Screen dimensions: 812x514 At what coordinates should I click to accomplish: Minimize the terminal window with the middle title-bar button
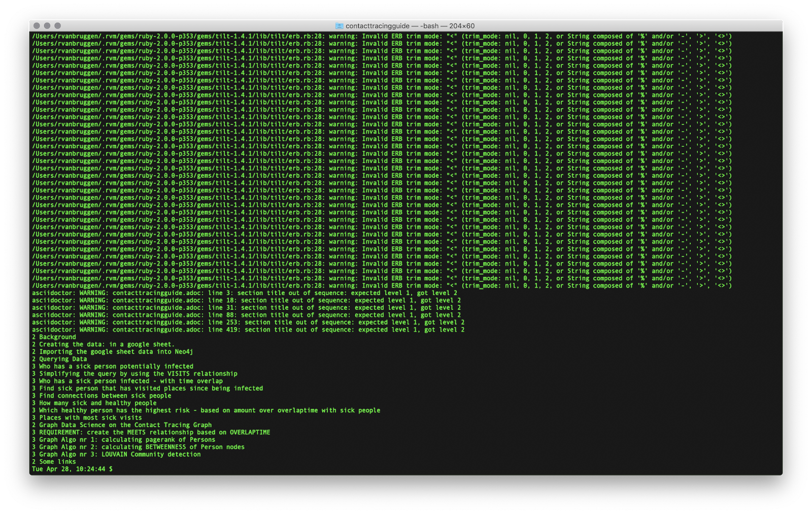47,25
